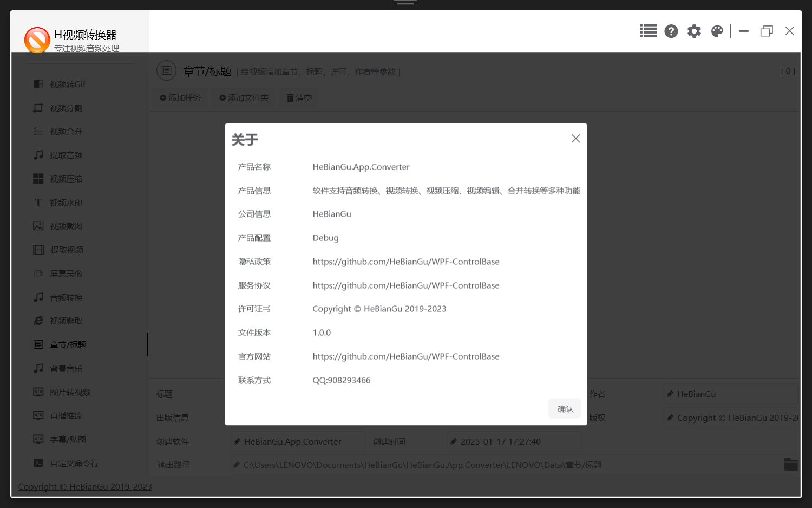Select 视频转Gif in the sidebar
Viewport: 812px width, 508px height.
(x=80, y=84)
